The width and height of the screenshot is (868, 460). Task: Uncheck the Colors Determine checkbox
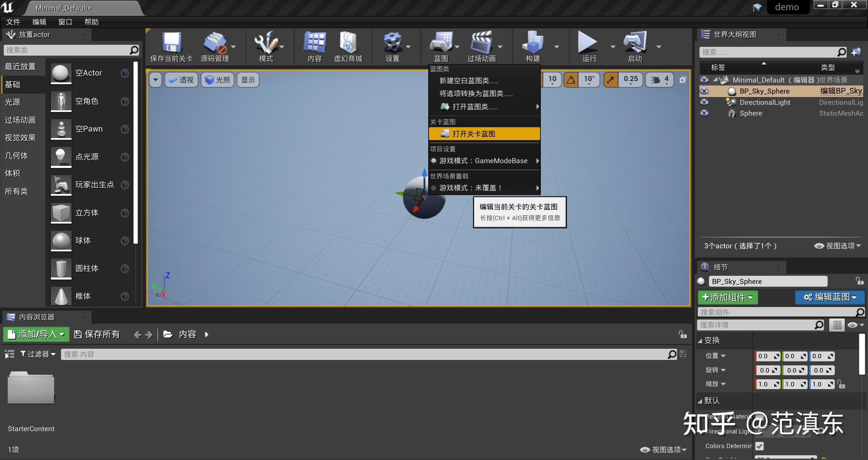point(759,446)
